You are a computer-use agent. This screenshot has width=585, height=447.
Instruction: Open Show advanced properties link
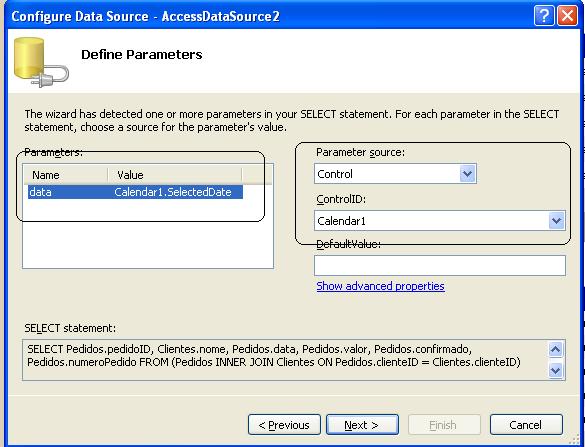click(380, 286)
